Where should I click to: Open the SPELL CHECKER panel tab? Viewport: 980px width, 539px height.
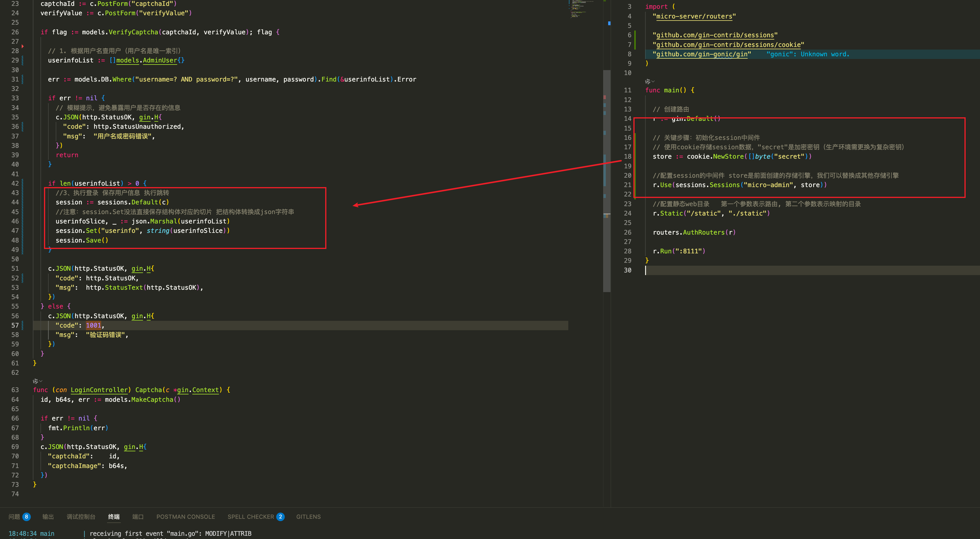pos(251,516)
